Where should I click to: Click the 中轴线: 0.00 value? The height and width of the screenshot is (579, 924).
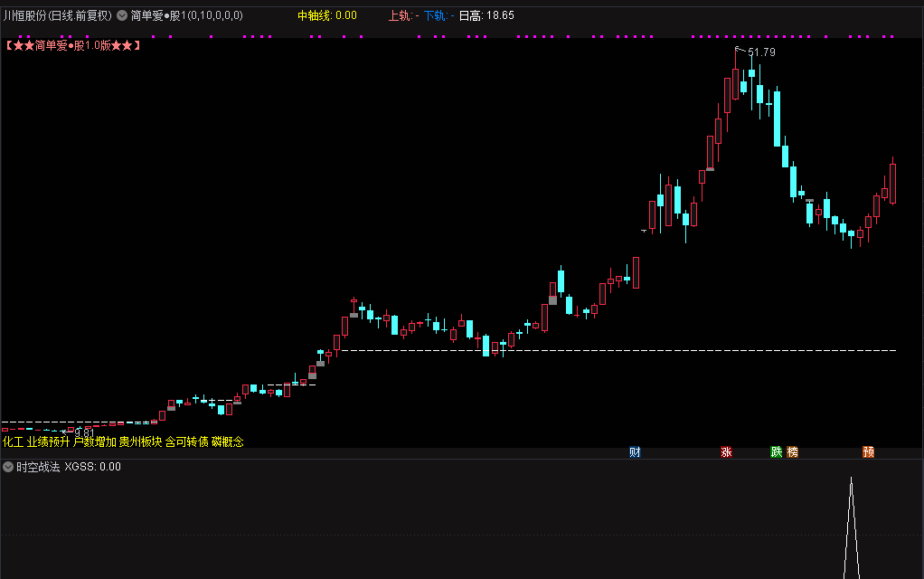327,16
